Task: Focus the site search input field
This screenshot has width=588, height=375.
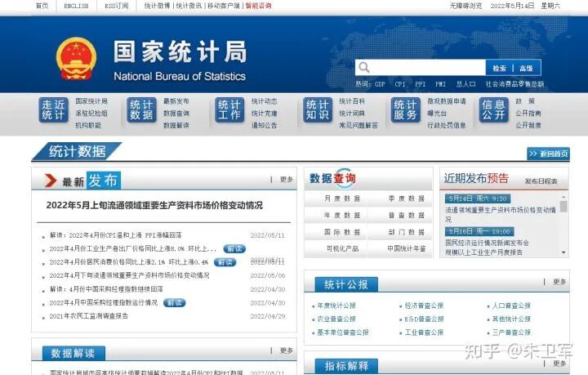Action: (421, 68)
